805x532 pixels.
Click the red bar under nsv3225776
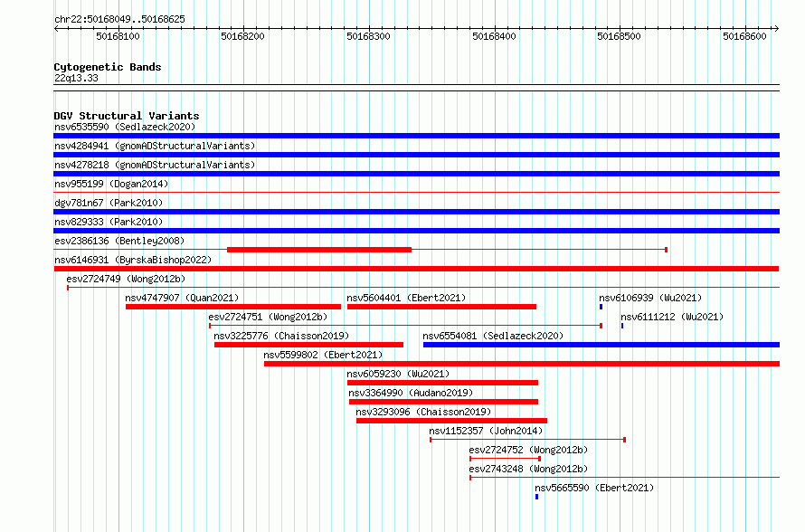click(x=308, y=345)
